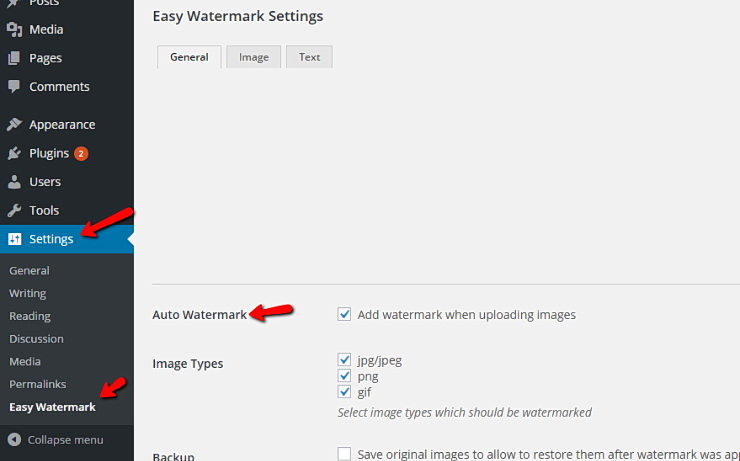Switch to the Text settings tab
This screenshot has height=461, width=740.
309,57
